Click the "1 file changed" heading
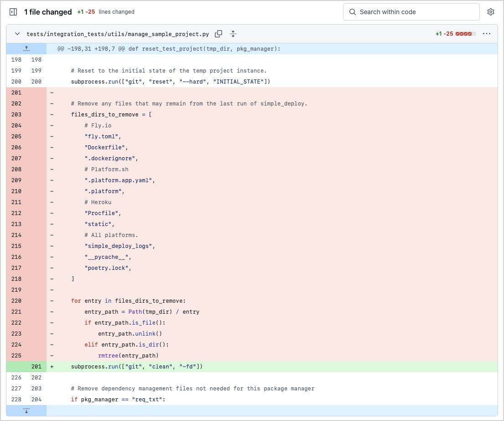Image resolution: width=504 pixels, height=421 pixels. tap(48, 12)
